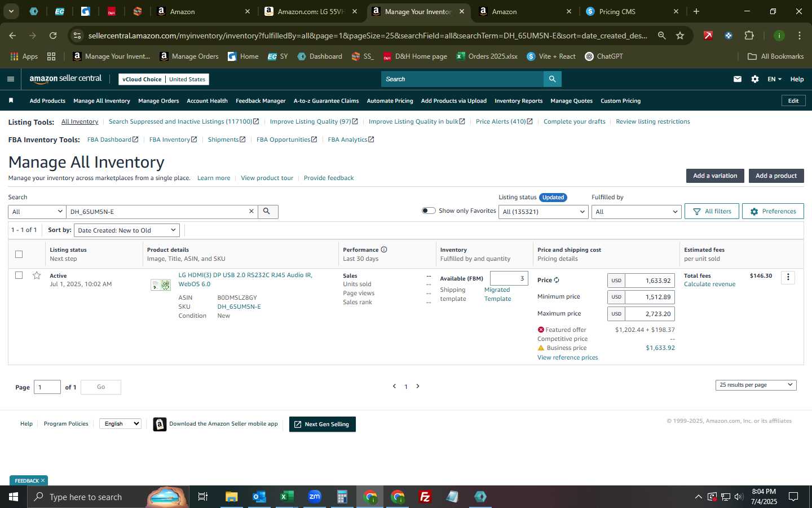Open Feedback Manager nav item
This screenshot has width=812, height=508.
[261, 100]
